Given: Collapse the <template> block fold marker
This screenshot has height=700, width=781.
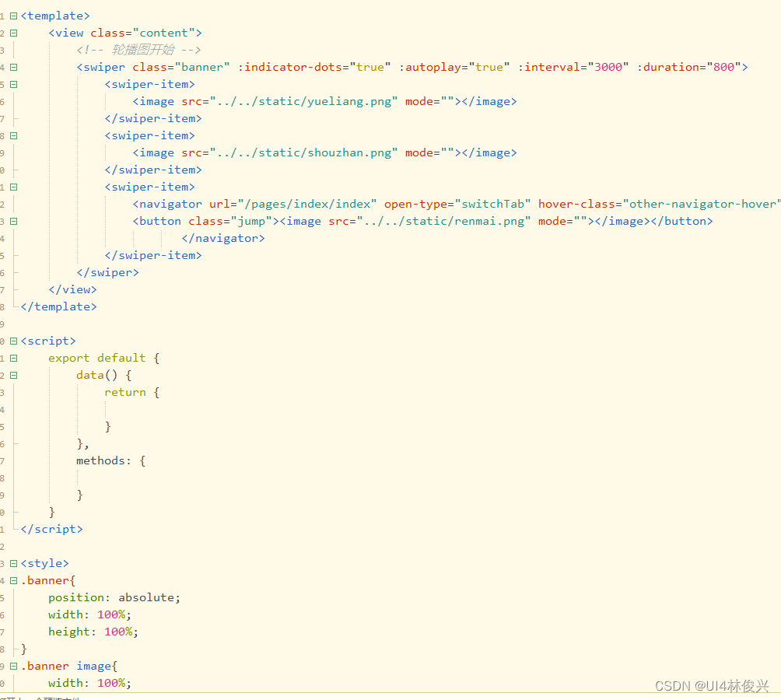Looking at the screenshot, I should pos(14,16).
